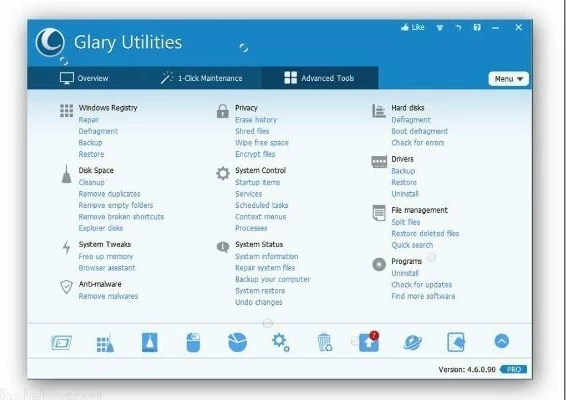Open the planet browser assistant dock icon
566x400 pixels.
(x=413, y=342)
